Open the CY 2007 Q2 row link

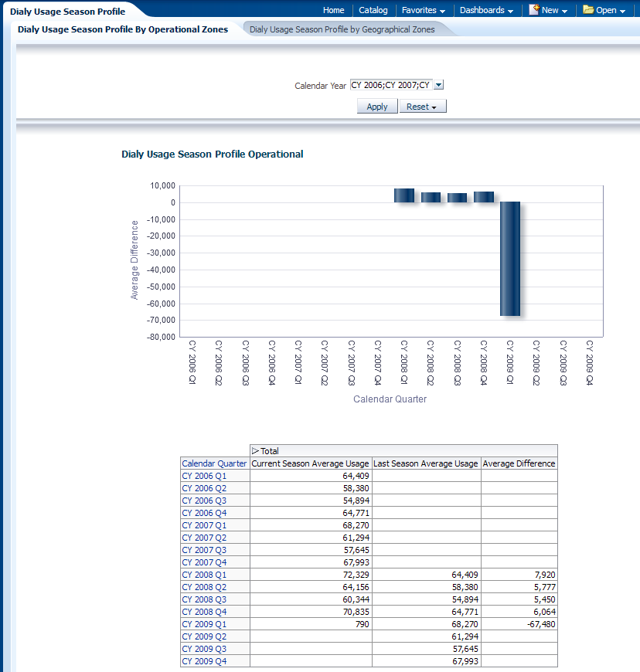[x=204, y=538]
